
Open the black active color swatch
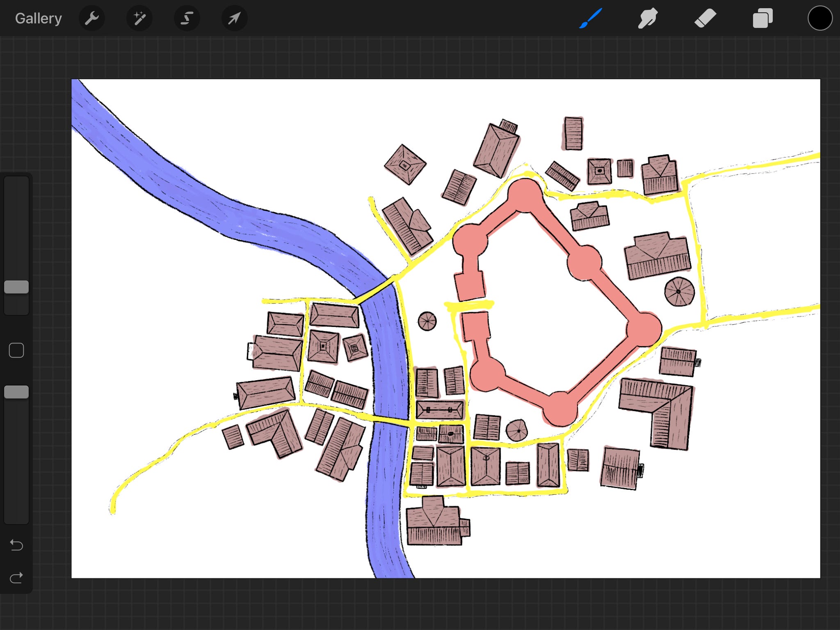pyautogui.click(x=819, y=18)
